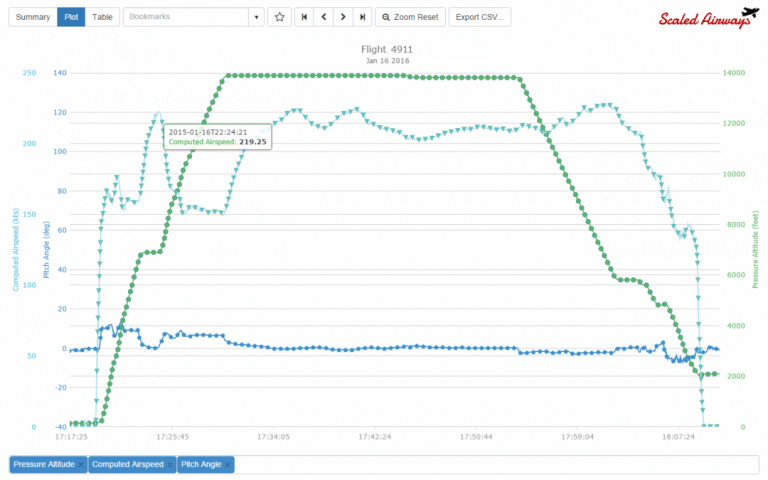Go to next with right arrow icon

(x=343, y=17)
